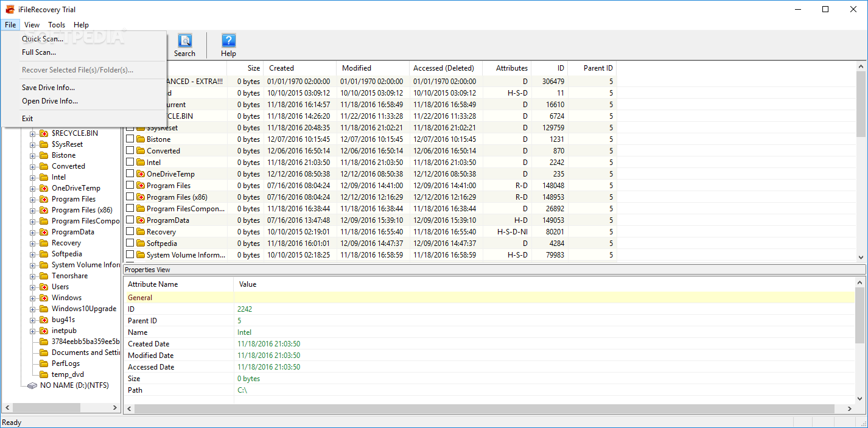Click the Path value C:\ in properties

[242, 390]
